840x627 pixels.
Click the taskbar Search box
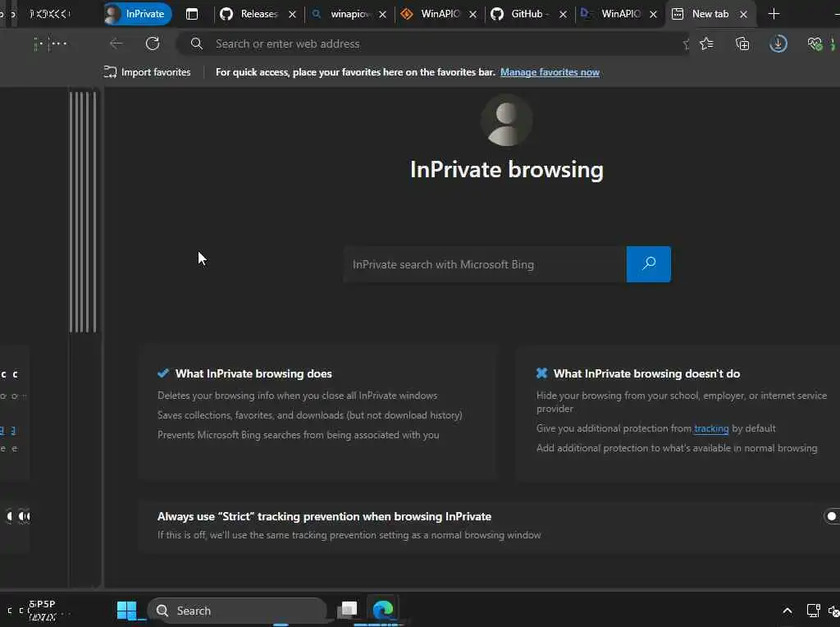[237, 611]
